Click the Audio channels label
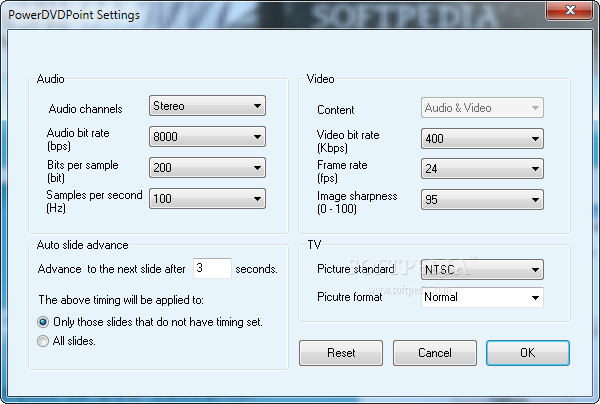Image resolution: width=600 pixels, height=404 pixels. 85,109
